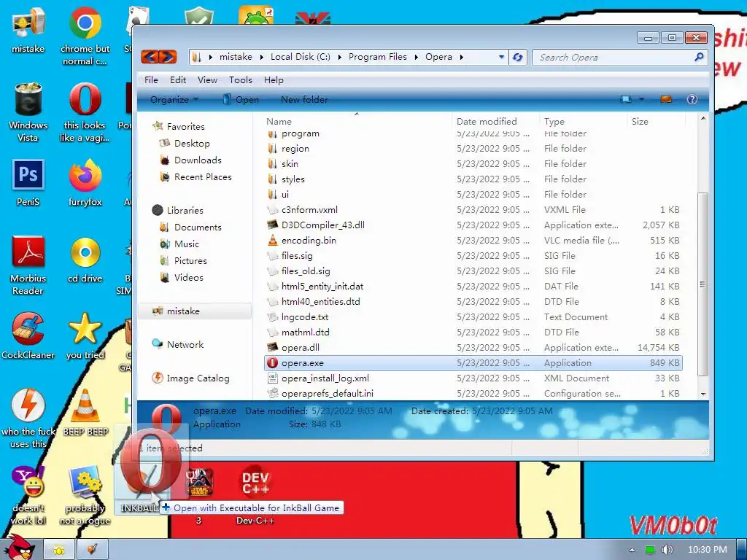Click the Open toolbar button
This screenshot has width=747, height=560.
(x=241, y=99)
